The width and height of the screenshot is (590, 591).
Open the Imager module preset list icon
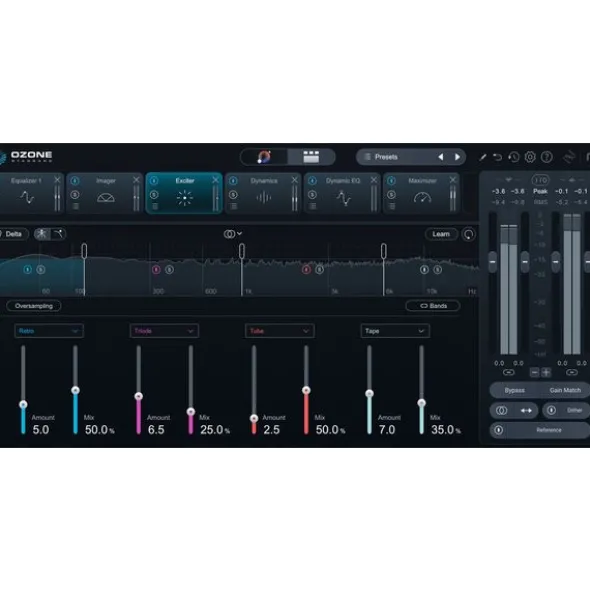point(76,207)
